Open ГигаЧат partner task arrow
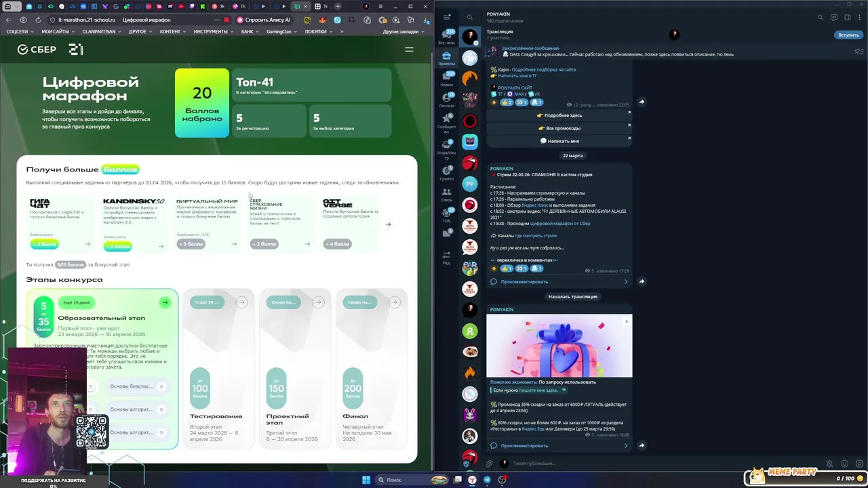868x488 pixels. click(87, 244)
